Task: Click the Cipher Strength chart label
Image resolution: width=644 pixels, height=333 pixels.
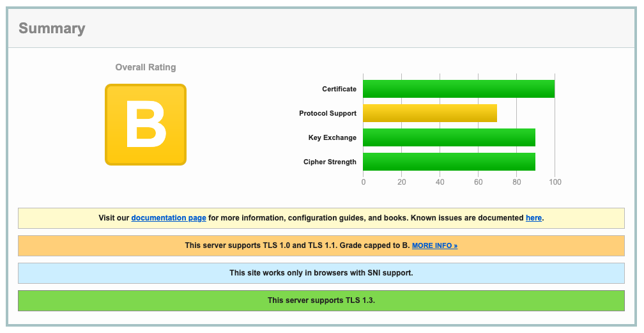Action: tap(330, 162)
